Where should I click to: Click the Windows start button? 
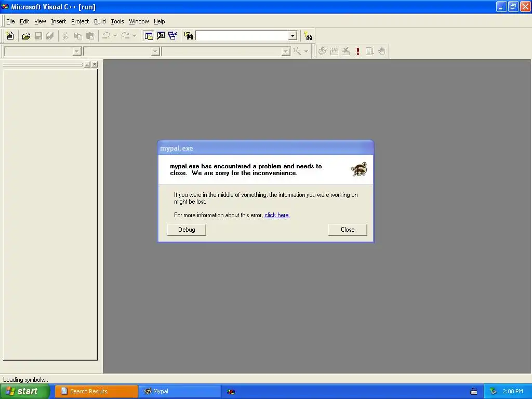point(25,391)
